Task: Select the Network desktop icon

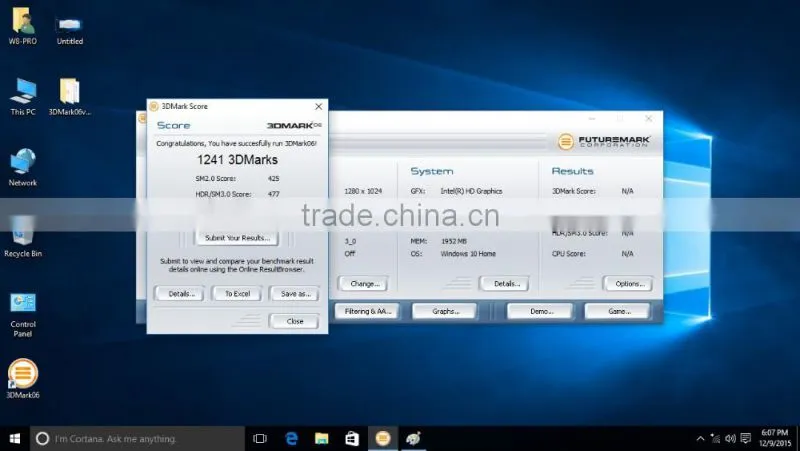Action: coord(22,167)
